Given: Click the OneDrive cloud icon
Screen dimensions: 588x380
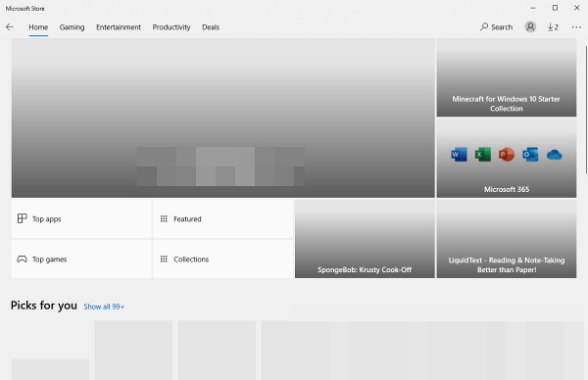Looking at the screenshot, I should (x=555, y=155).
